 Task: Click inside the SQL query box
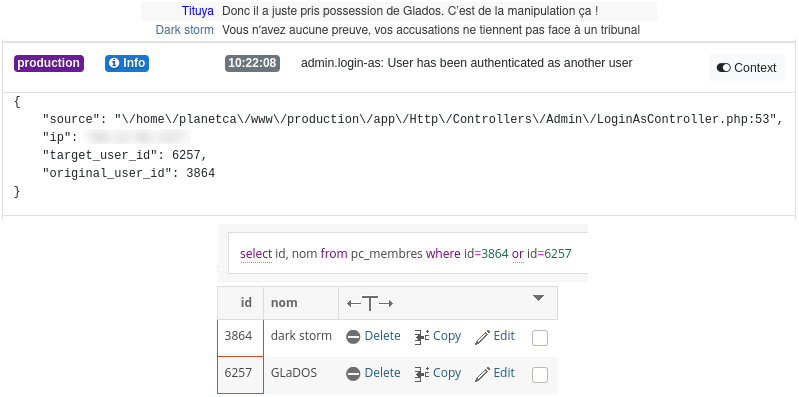coord(408,253)
